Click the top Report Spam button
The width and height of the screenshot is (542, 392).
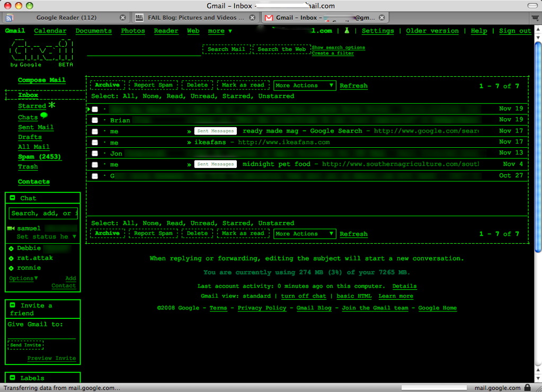tap(153, 85)
